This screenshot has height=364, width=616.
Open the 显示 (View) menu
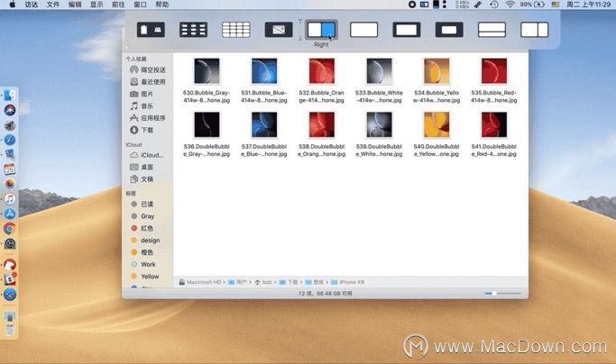point(97,5)
